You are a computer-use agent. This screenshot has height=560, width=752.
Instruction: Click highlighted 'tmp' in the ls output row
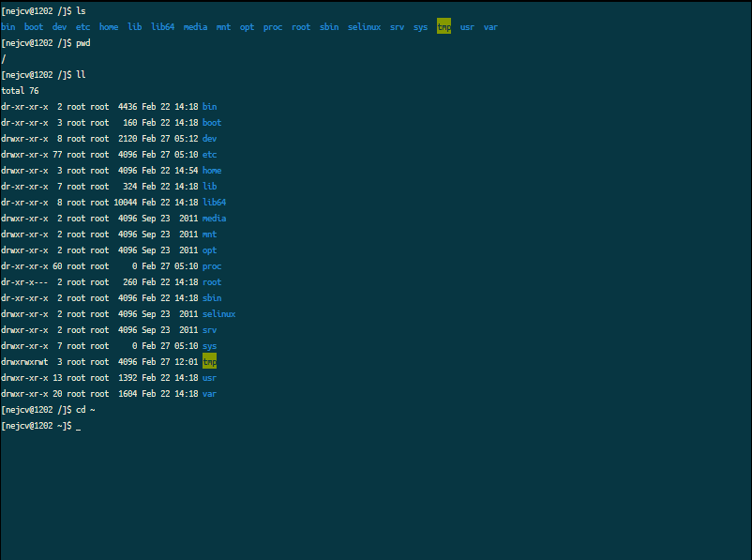click(x=444, y=26)
